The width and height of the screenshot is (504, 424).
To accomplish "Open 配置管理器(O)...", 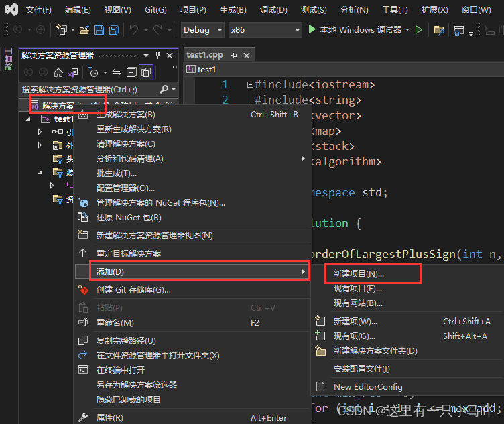I will (193, 188).
